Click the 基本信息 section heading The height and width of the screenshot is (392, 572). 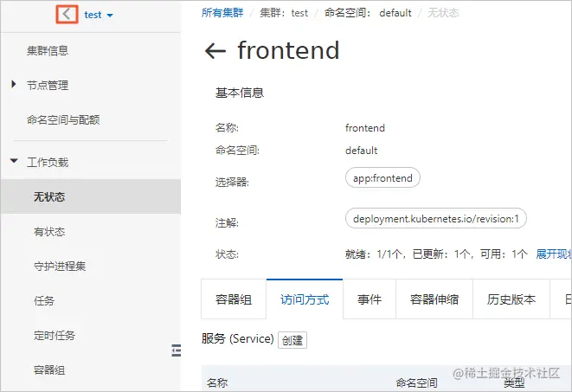click(240, 93)
